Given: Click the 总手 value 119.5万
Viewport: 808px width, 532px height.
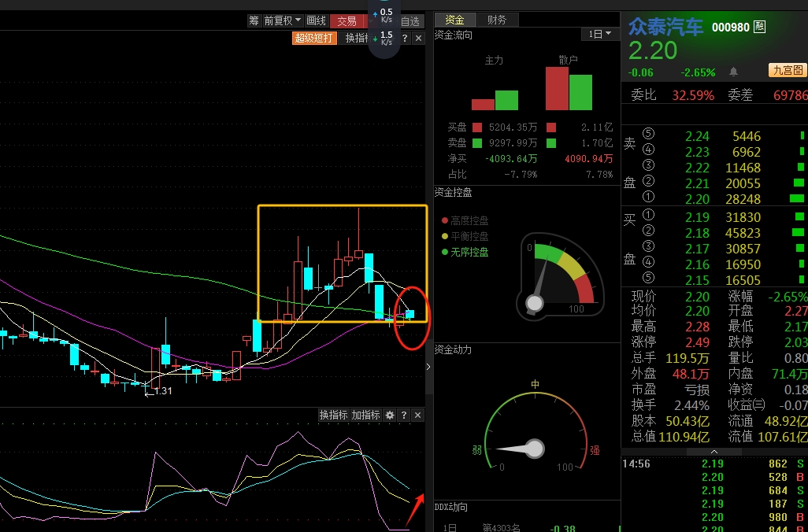Looking at the screenshot, I should [688, 358].
